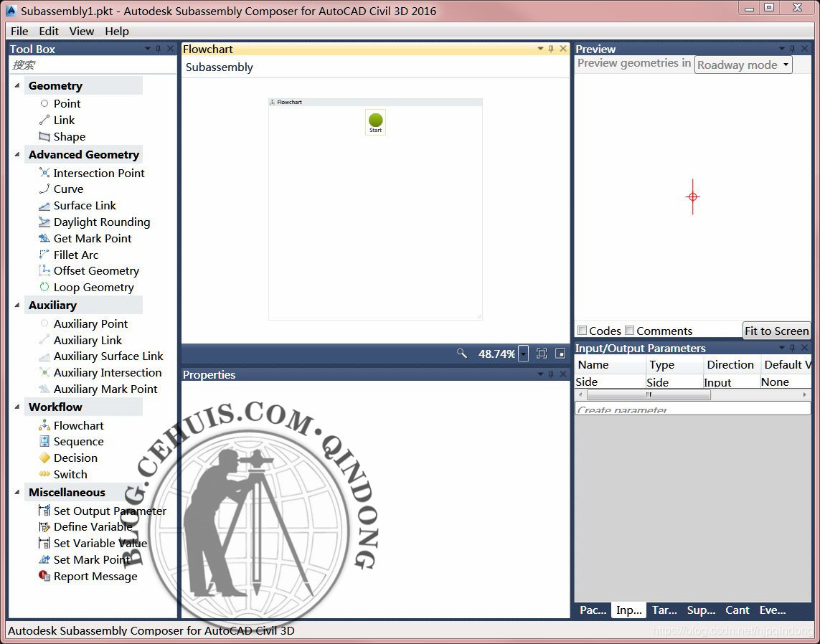820x644 pixels.
Task: Select the Auxiliary Intersection icon
Action: (x=44, y=373)
